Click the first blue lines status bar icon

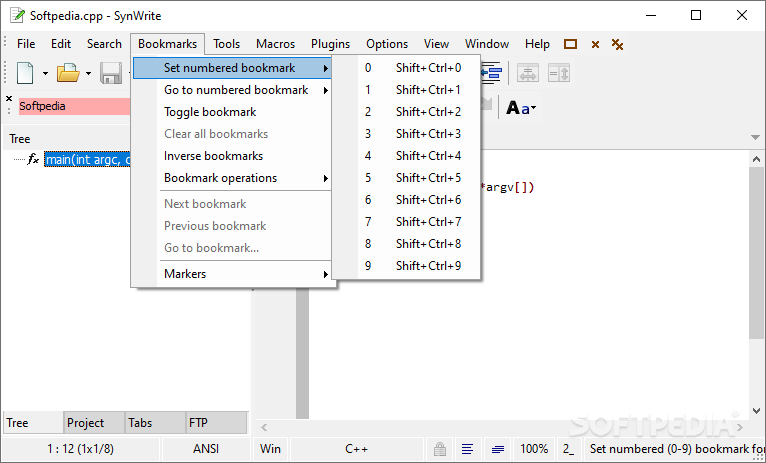(468, 448)
